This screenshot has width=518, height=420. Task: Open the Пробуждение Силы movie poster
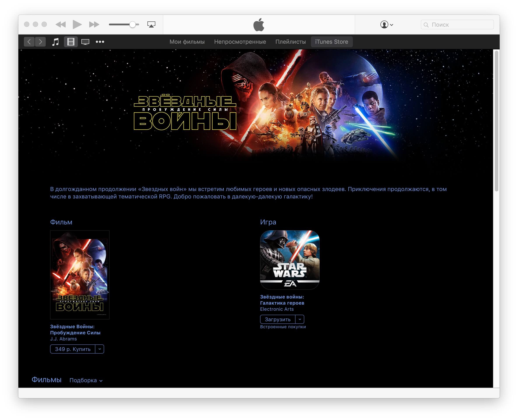coord(80,275)
